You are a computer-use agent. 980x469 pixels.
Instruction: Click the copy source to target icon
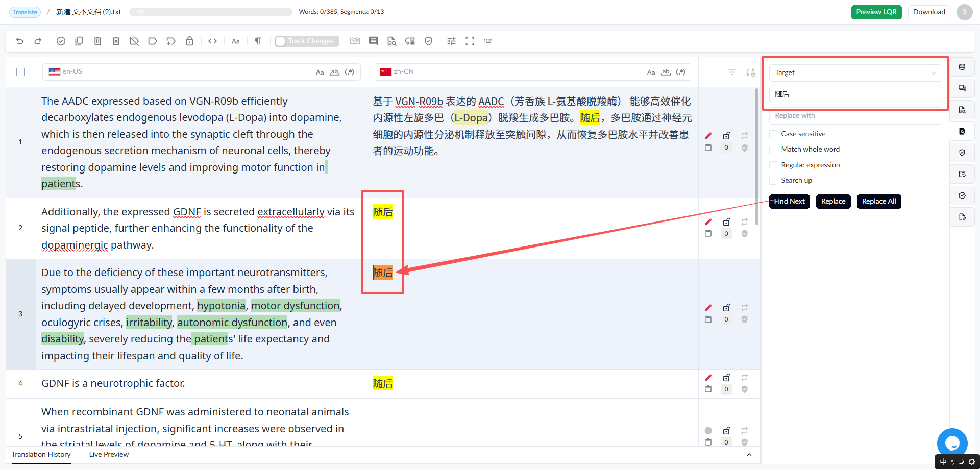[79, 41]
